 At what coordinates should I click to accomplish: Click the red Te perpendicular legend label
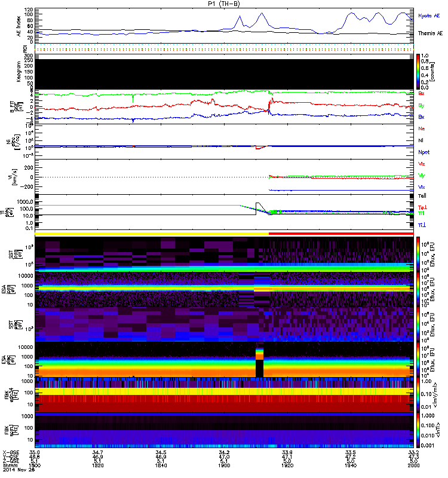click(x=423, y=207)
